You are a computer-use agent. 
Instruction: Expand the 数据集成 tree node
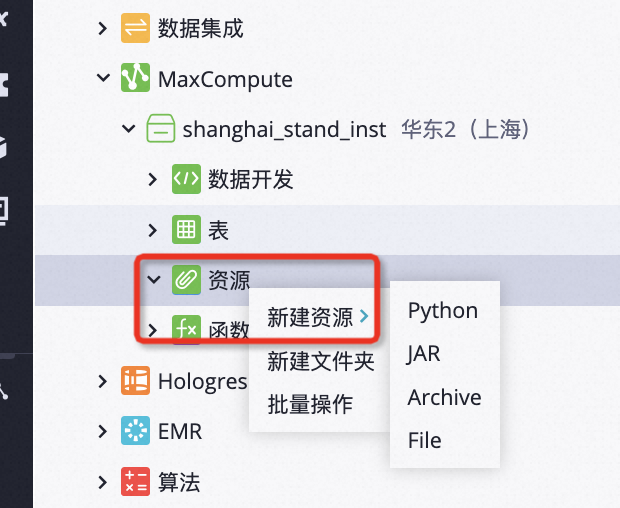pos(102,28)
